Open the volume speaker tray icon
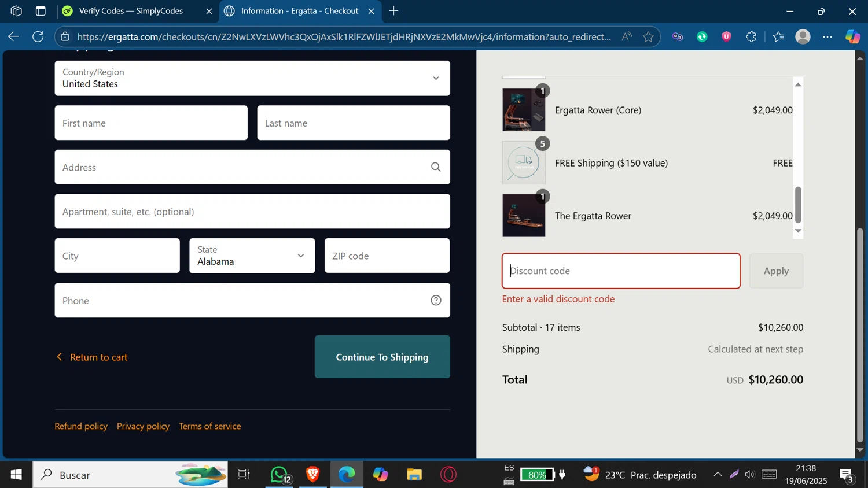Screen dimensions: 868x488 (750, 475)
